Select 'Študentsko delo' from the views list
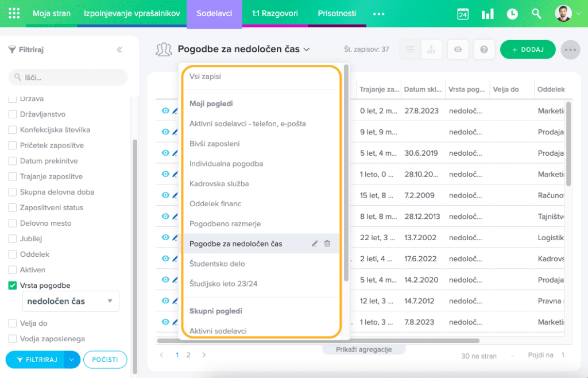Screen dimensions: 588x378 (x=217, y=264)
